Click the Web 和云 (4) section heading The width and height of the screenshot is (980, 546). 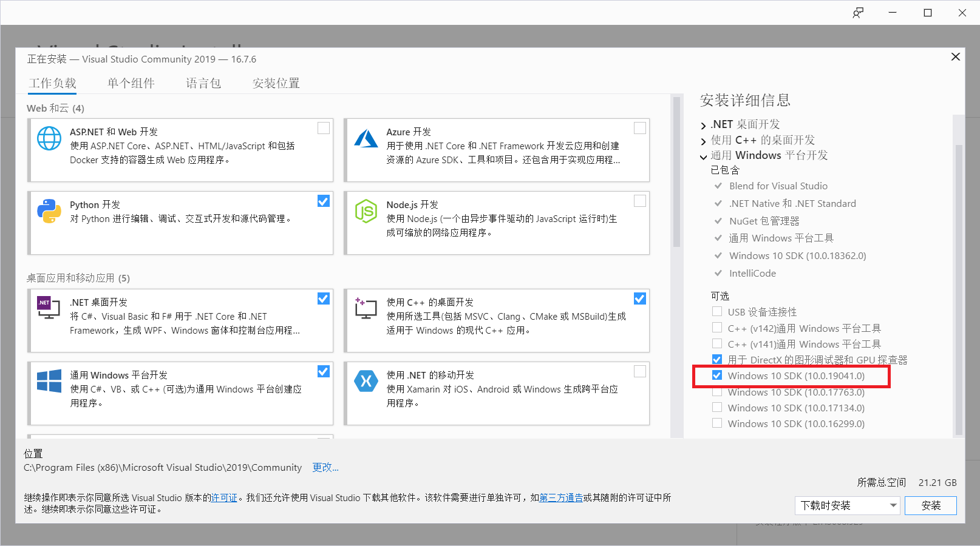[x=55, y=108]
